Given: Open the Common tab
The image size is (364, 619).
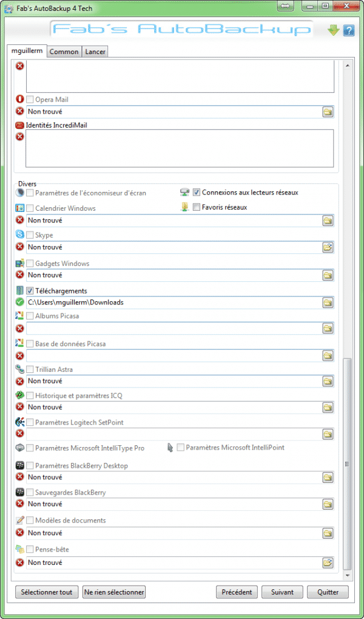Looking at the screenshot, I should point(64,52).
